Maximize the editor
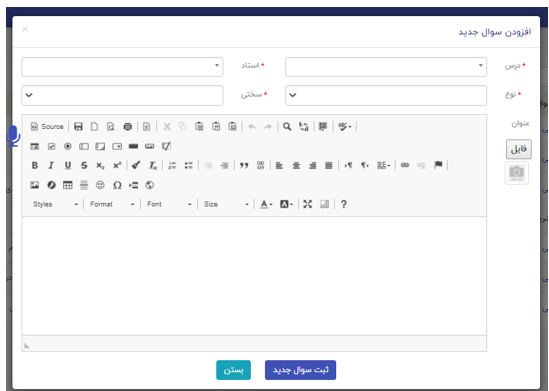The width and height of the screenshot is (549, 391). click(307, 204)
